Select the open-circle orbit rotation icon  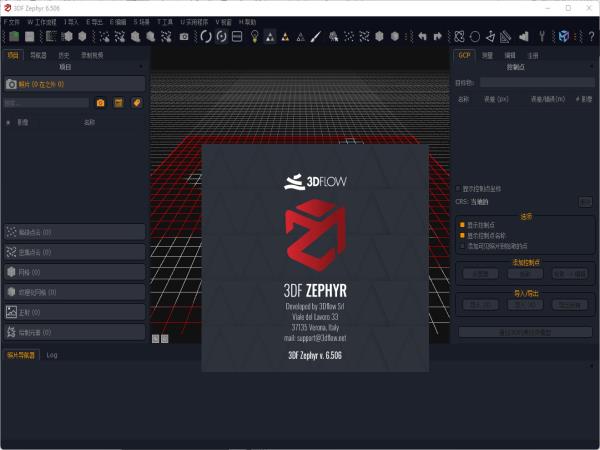pos(206,37)
